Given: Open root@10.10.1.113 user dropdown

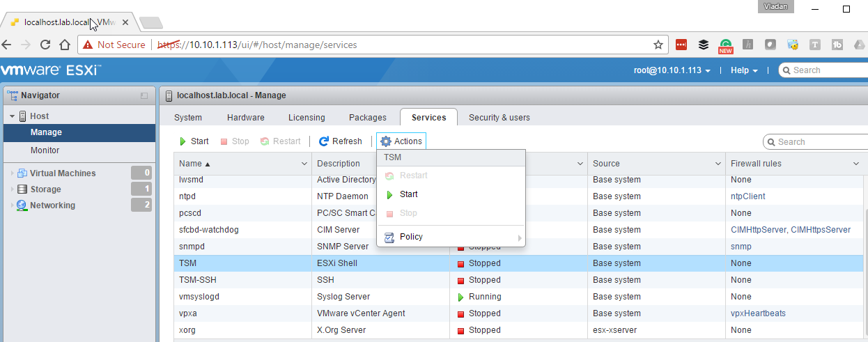Looking at the screenshot, I should (672, 70).
